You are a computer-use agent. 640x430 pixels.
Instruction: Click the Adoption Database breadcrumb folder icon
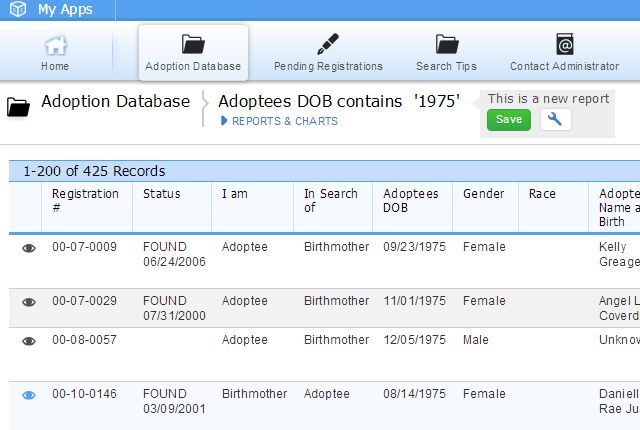click(x=18, y=106)
